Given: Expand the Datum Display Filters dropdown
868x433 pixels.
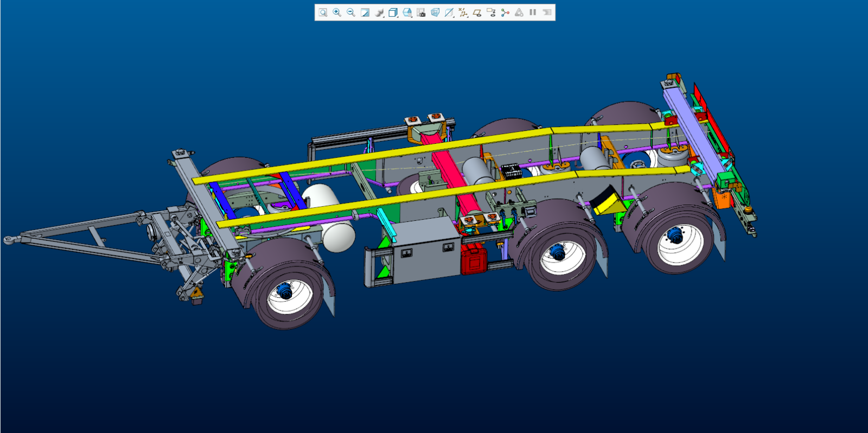Looking at the screenshot, I should (x=463, y=12).
